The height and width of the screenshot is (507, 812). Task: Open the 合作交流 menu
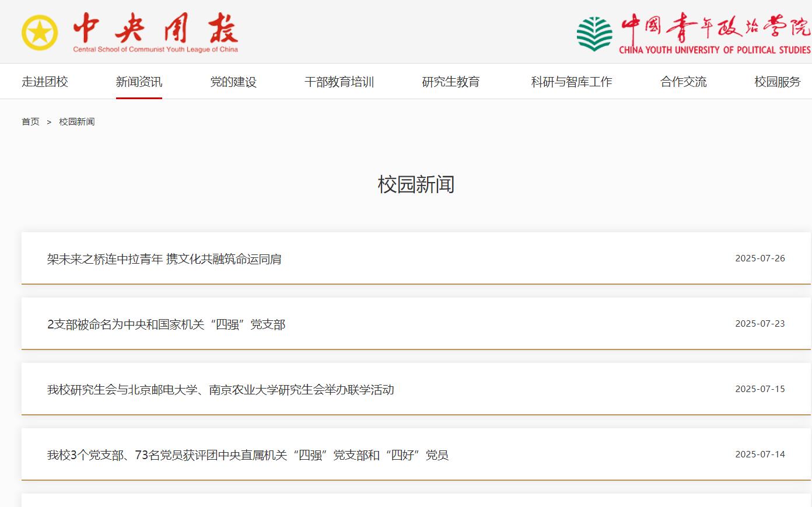click(683, 82)
